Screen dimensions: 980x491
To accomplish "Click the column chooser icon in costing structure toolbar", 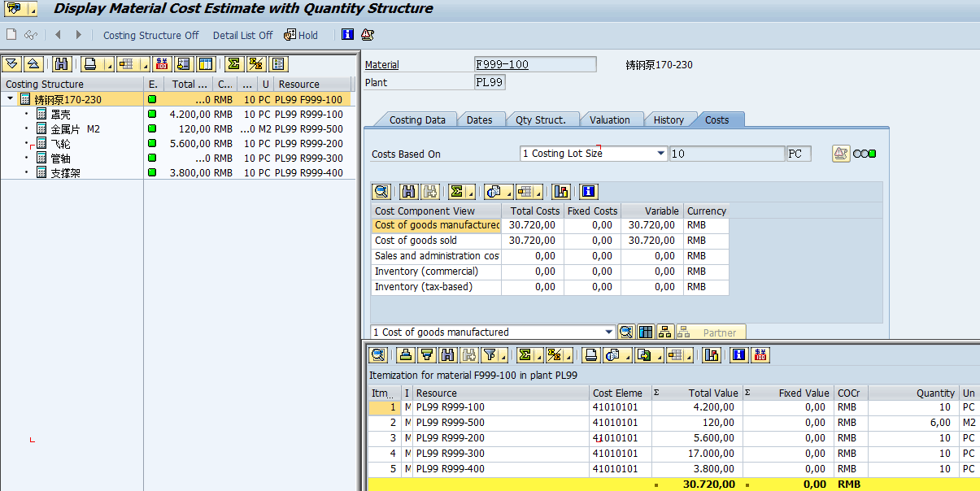I will coord(206,64).
